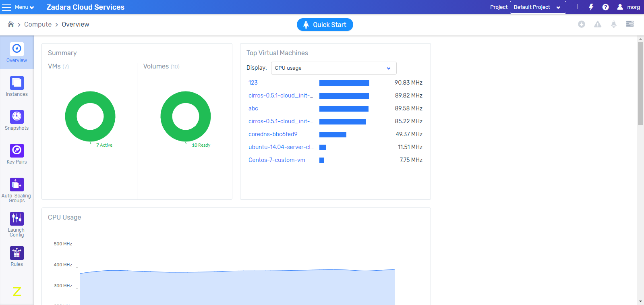Click the 49.37 MHz value
The image size is (644, 305).
[x=409, y=134]
